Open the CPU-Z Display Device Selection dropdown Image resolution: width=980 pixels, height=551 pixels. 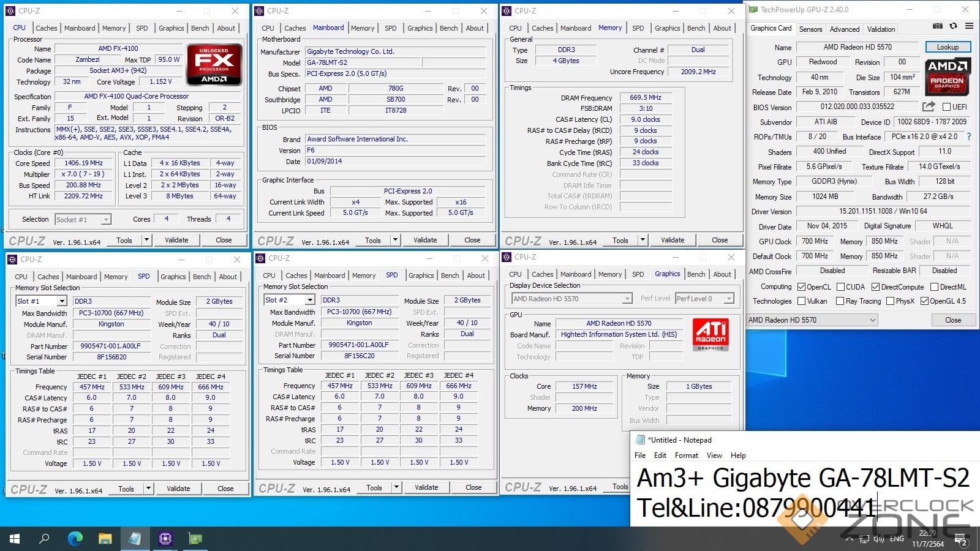point(627,299)
